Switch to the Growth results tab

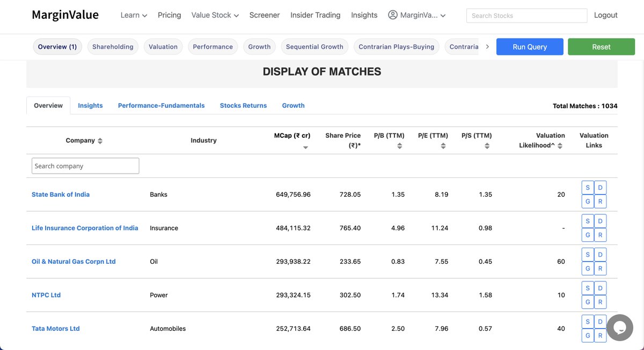point(293,106)
